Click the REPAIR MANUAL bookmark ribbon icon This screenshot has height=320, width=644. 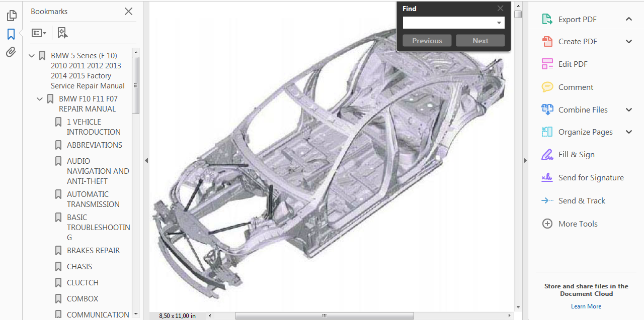(x=50, y=99)
